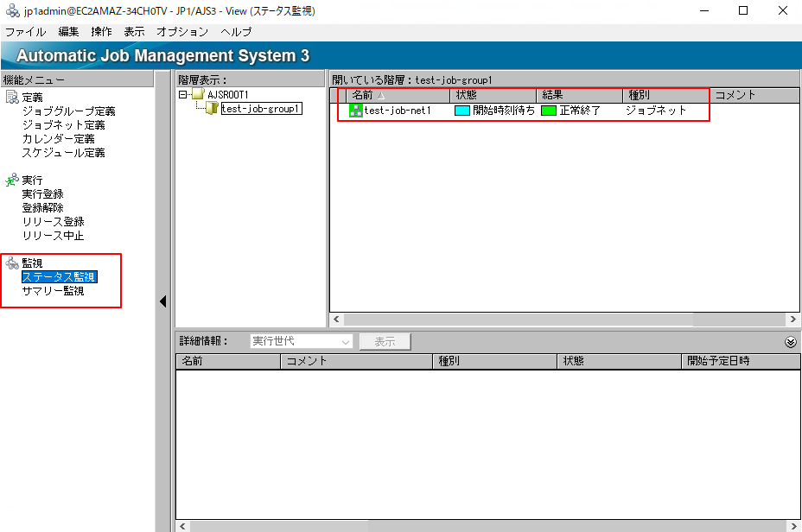Open the ヘルプ menu
802x532 pixels.
click(236, 32)
